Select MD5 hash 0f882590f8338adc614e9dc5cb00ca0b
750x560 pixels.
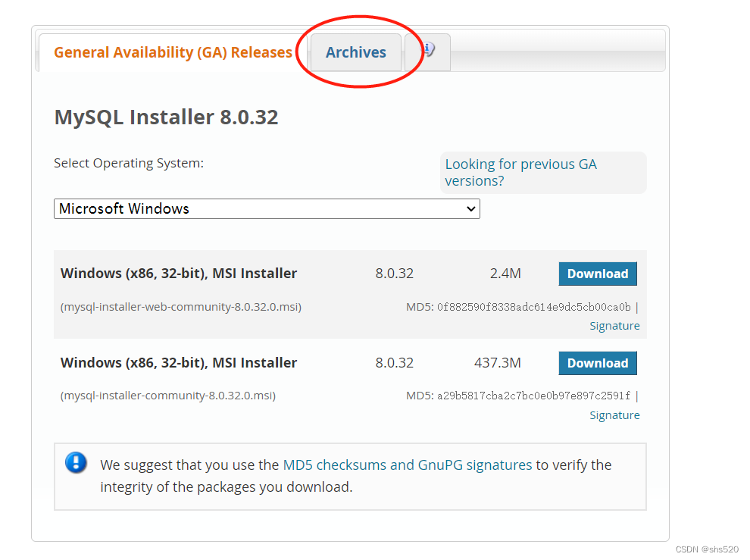coord(534,307)
